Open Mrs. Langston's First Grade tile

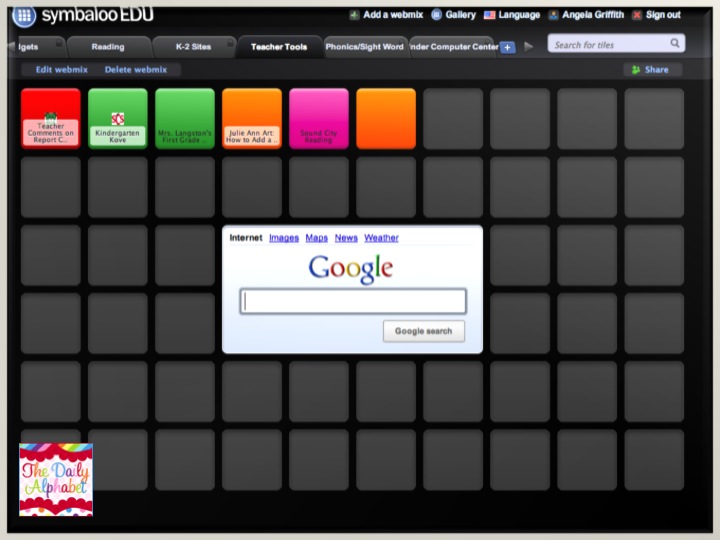pyautogui.click(x=185, y=118)
